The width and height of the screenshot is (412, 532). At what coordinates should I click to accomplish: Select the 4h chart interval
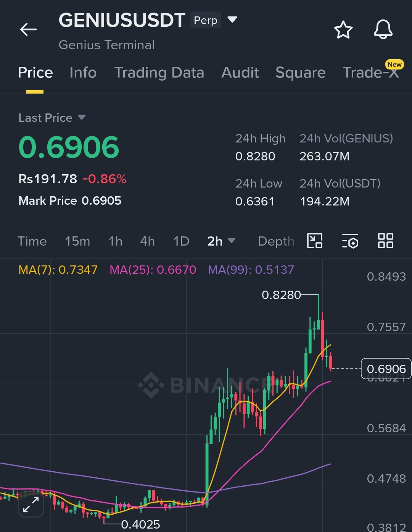tap(147, 241)
